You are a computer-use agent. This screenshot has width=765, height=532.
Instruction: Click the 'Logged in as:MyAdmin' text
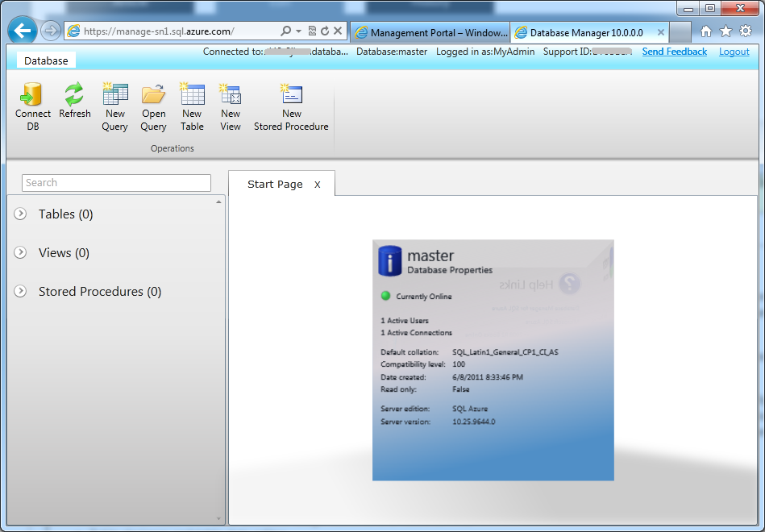coord(485,52)
